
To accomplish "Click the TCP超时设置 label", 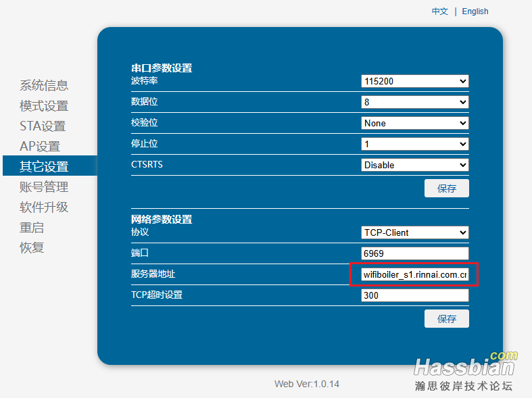I will (x=157, y=295).
